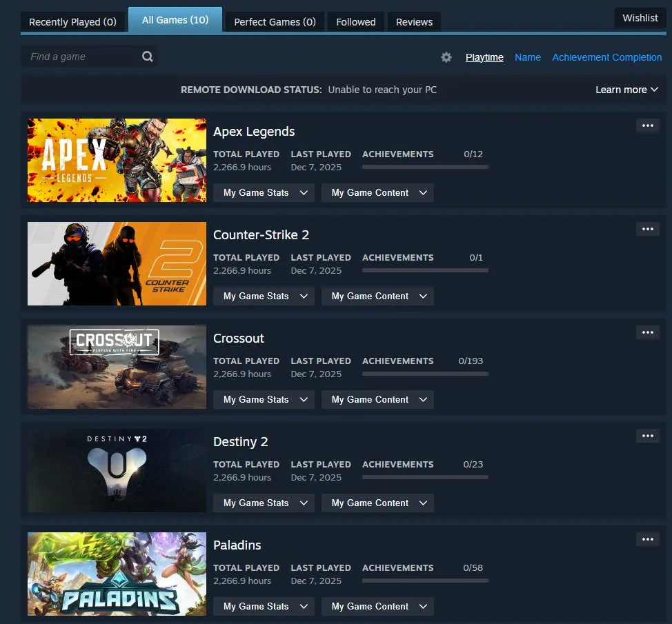This screenshot has height=624, width=672.
Task: Expand My Game Content for Counter-Strike 2
Action: click(377, 296)
